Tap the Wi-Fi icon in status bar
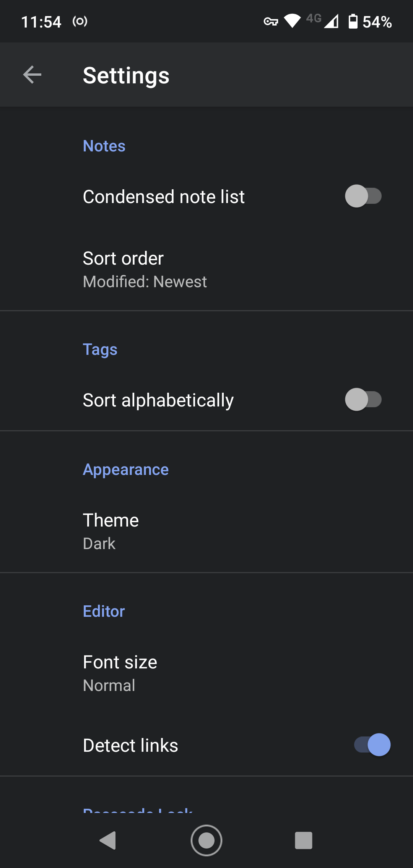413x868 pixels. tap(293, 21)
